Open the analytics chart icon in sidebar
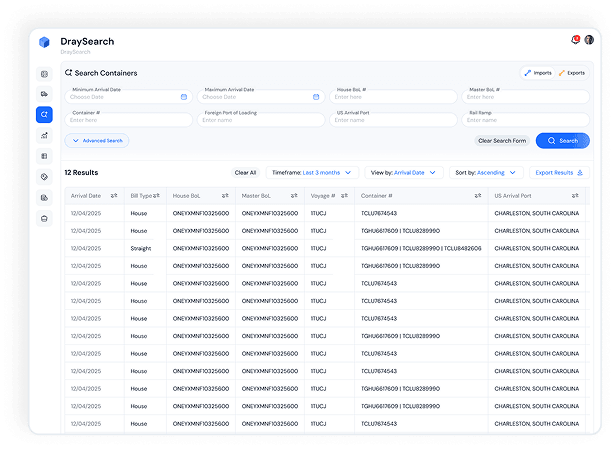Screen dimensions: 615x449 44,135
